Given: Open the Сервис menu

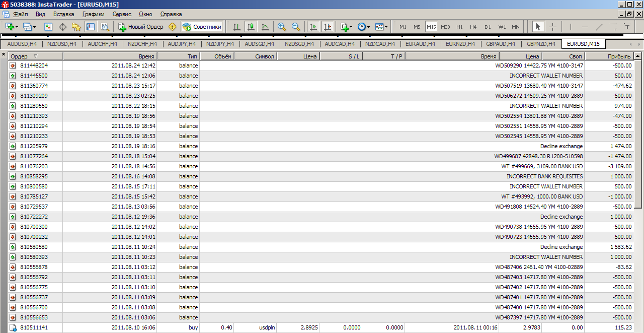Looking at the screenshot, I should coord(122,14).
